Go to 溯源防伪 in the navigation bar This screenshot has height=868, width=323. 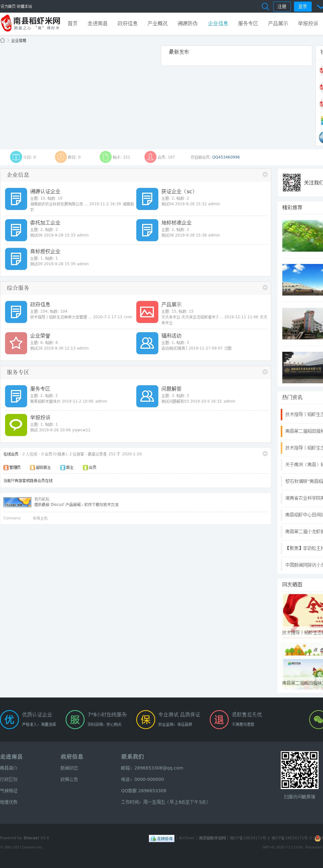187,24
